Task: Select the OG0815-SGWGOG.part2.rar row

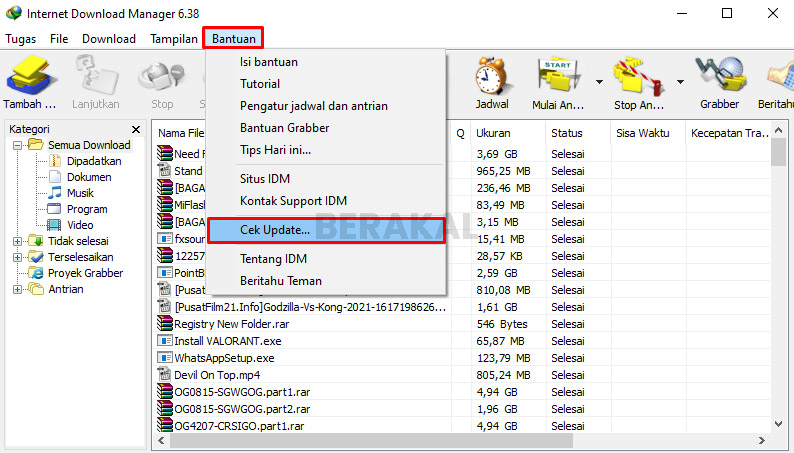Action: 243,408
